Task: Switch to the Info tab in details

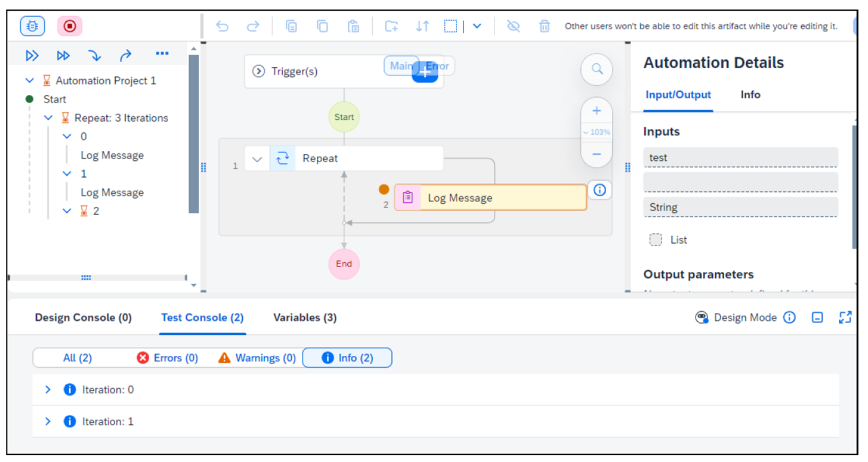Action: point(750,95)
